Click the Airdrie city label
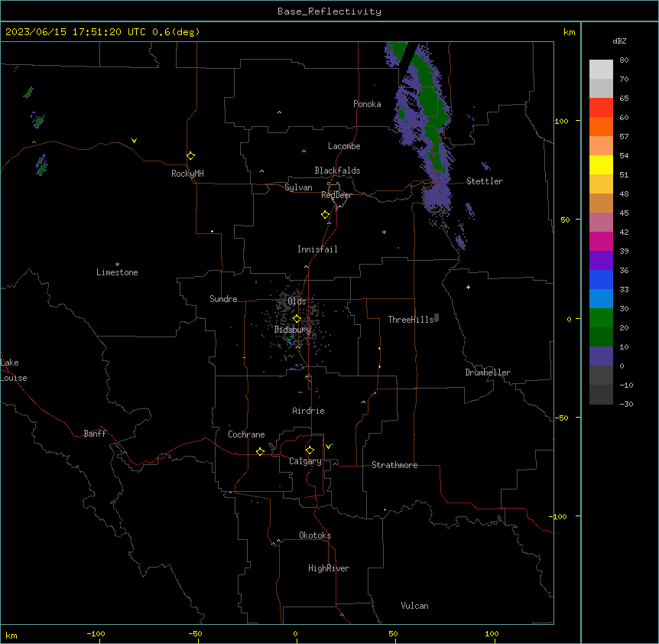The width and height of the screenshot is (659, 644). point(309,411)
